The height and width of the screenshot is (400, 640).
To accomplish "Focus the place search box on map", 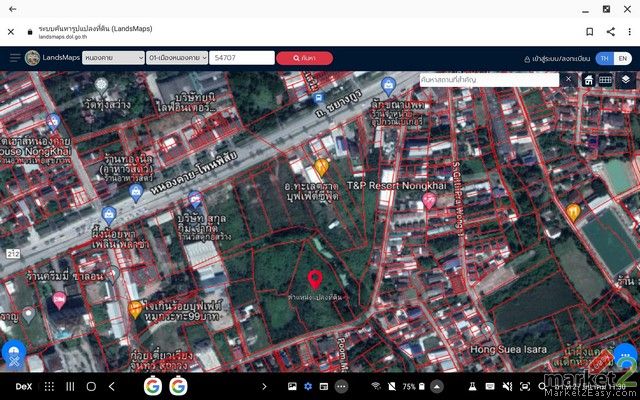I will [489, 80].
